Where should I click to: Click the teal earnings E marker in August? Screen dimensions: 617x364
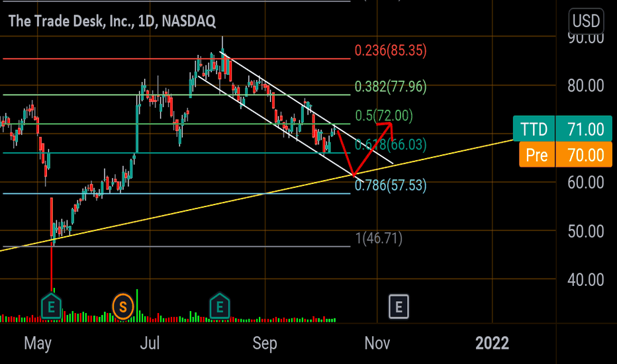tap(220, 306)
